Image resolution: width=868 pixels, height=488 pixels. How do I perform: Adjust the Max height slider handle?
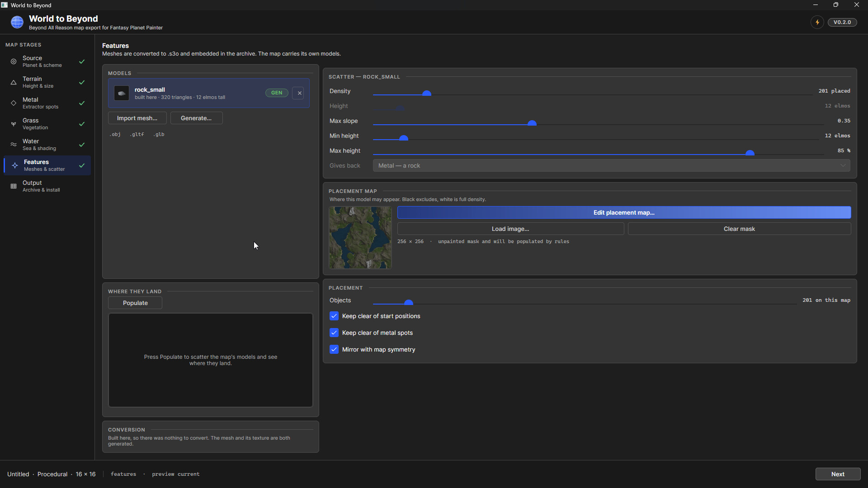click(x=750, y=153)
